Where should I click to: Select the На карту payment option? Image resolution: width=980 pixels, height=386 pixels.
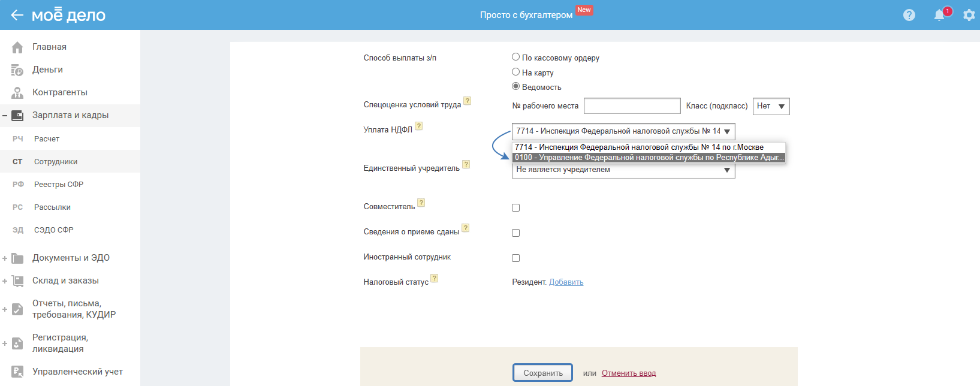pos(515,72)
